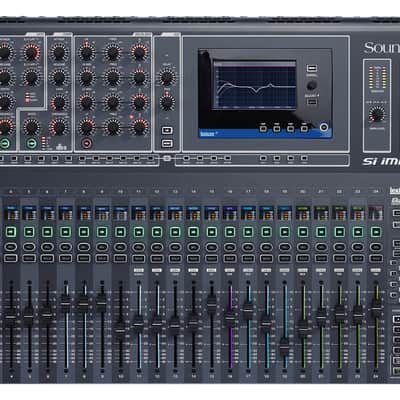Toggle channel 16 ON button
Screen dimensions: 400x400
[x=230, y=232]
